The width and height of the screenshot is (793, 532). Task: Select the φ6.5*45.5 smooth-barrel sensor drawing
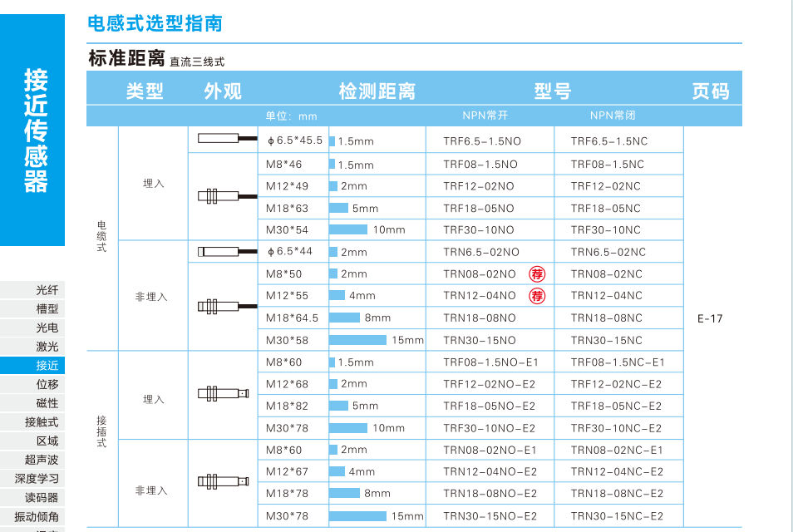[x=223, y=139]
